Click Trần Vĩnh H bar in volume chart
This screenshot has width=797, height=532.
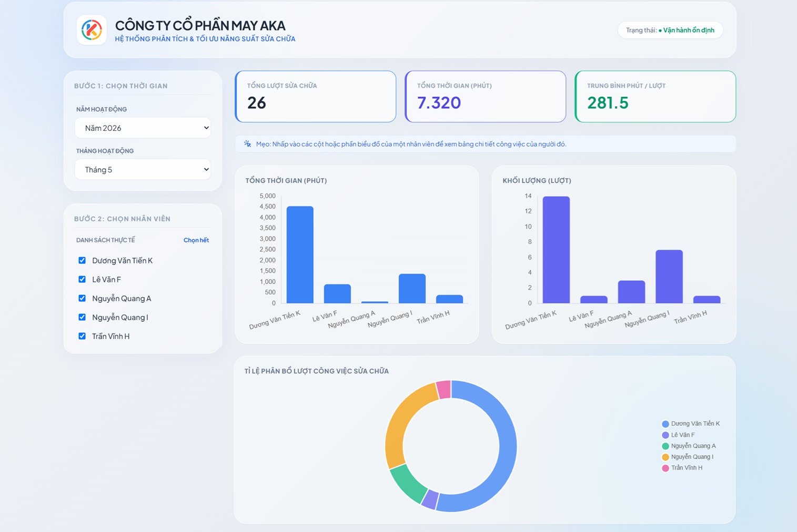(x=707, y=300)
